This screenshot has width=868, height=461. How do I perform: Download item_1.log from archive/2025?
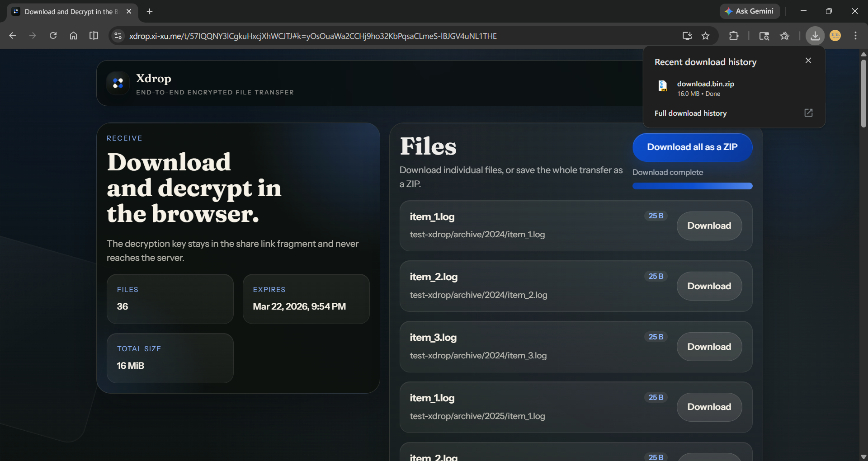[x=709, y=407]
